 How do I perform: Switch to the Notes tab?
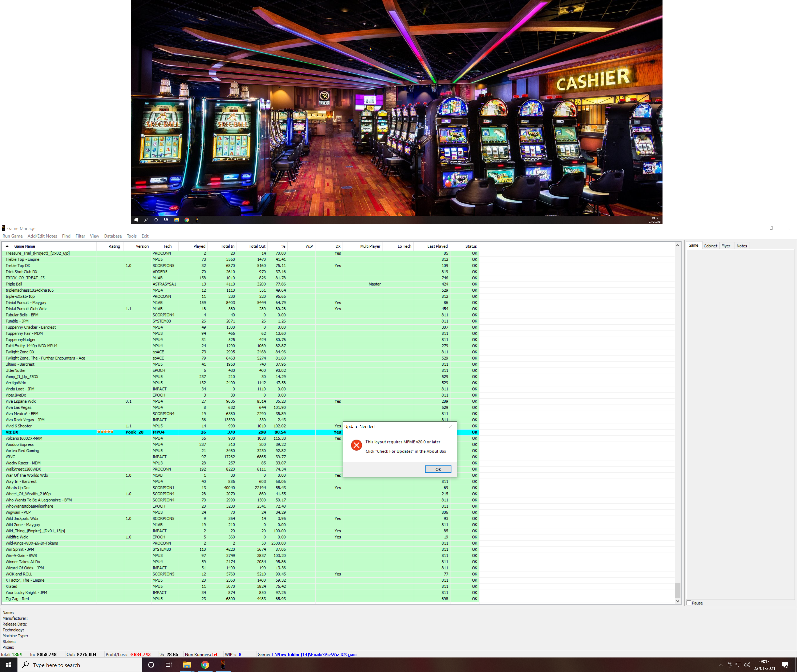click(x=742, y=246)
